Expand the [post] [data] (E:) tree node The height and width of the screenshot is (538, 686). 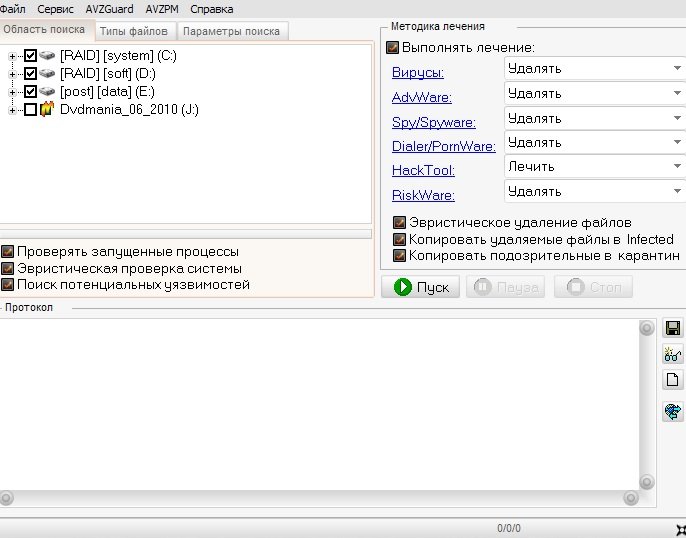tap(12, 92)
